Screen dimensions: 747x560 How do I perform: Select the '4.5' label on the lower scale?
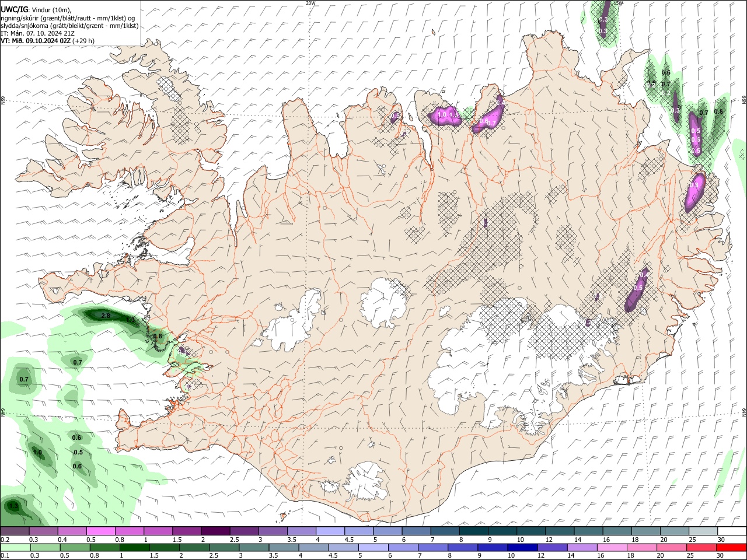coord(334,556)
